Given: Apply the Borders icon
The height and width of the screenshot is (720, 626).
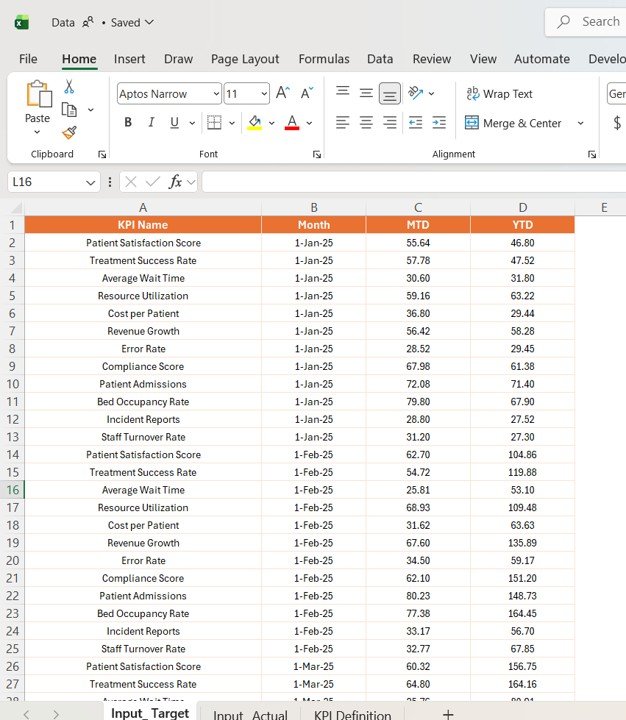Looking at the screenshot, I should pos(214,123).
